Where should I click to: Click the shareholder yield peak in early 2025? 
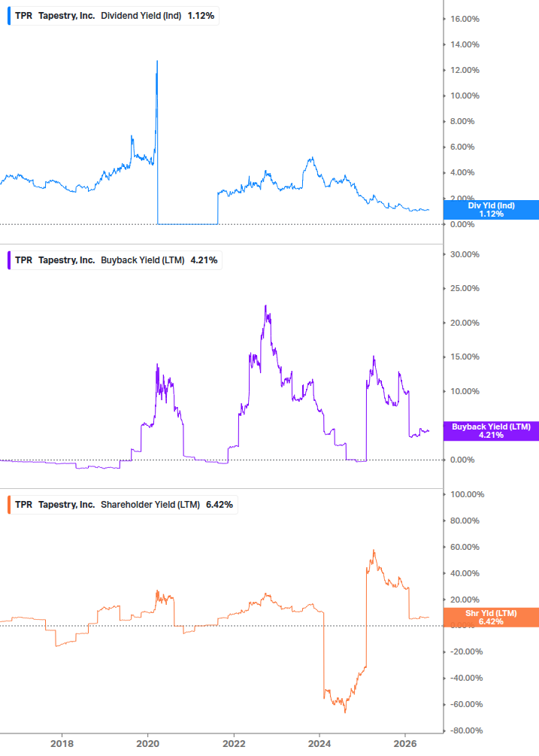point(374,551)
